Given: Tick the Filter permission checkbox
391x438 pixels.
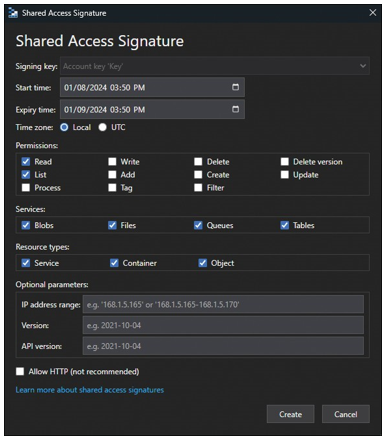Looking at the screenshot, I should (198, 188).
